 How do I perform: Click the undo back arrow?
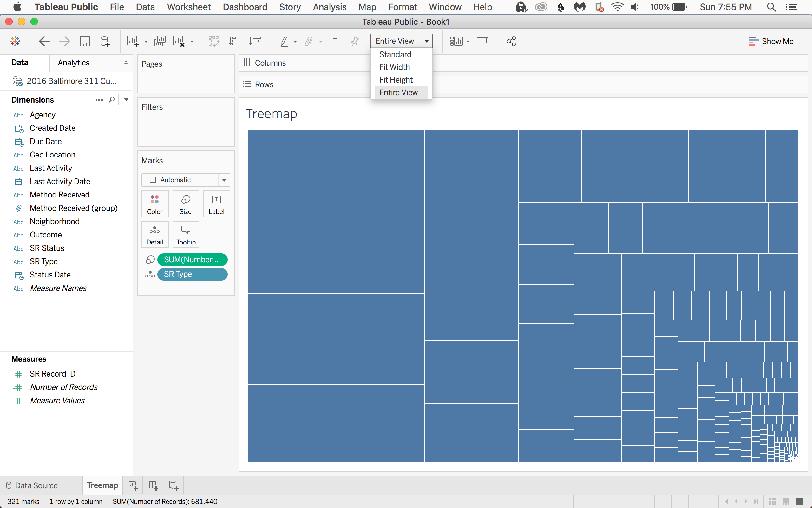44,41
